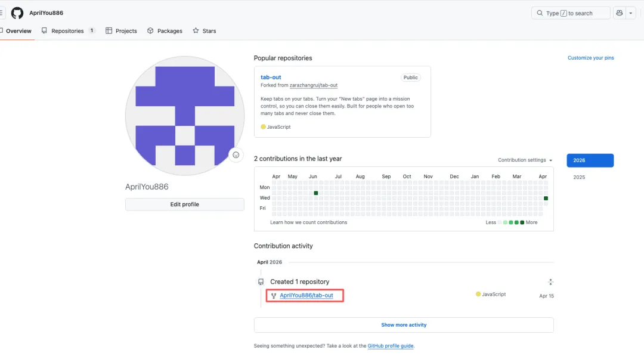Click the Copilot icon in header
Screen dimensions: 644x356
[x=619, y=13]
